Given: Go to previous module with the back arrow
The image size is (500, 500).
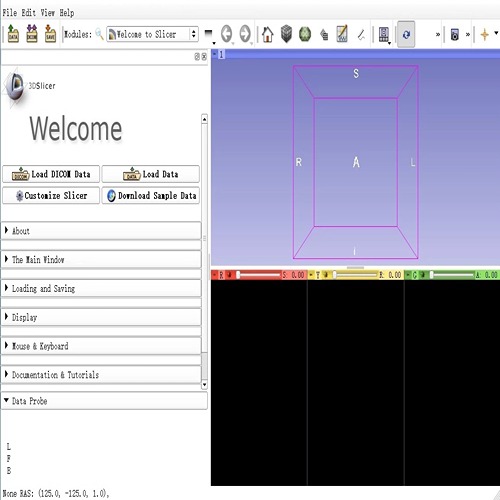Looking at the screenshot, I should click(x=227, y=34).
